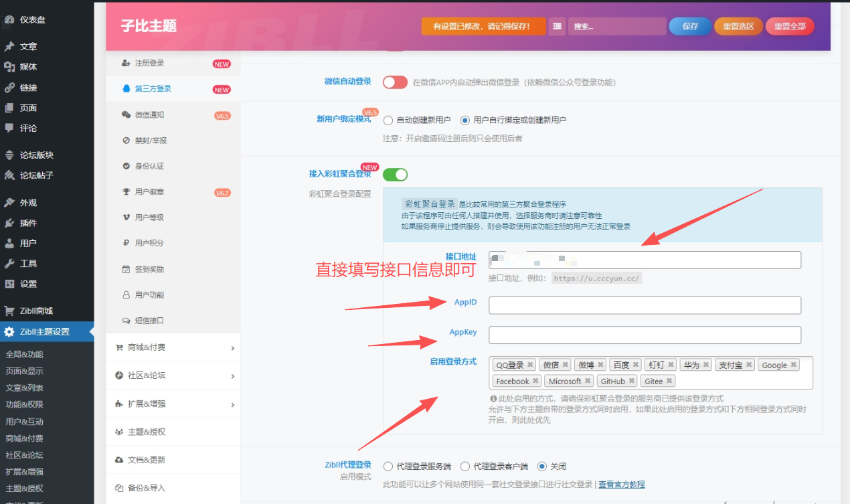Open 外观 appearance from the sidebar
This screenshot has width=850, height=504.
click(x=28, y=203)
